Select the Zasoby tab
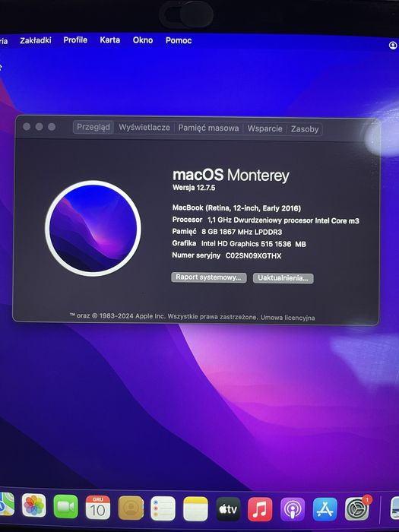399x532 pixels. (x=305, y=129)
